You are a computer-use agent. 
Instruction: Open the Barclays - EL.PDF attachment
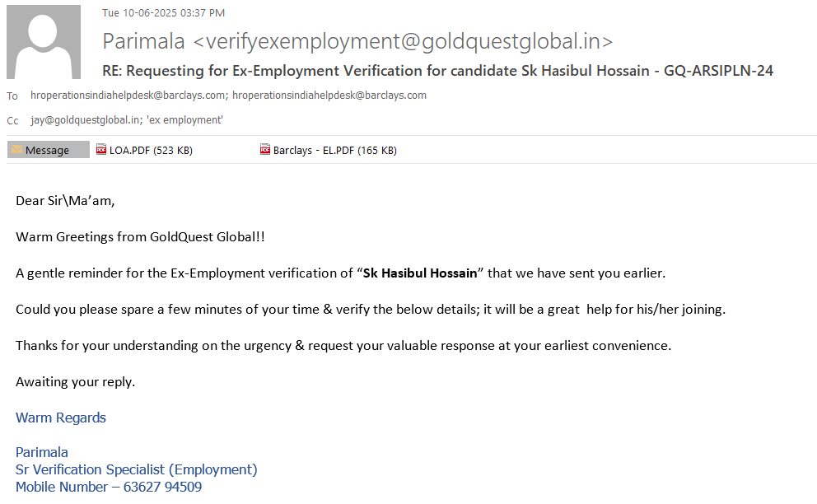coord(334,150)
